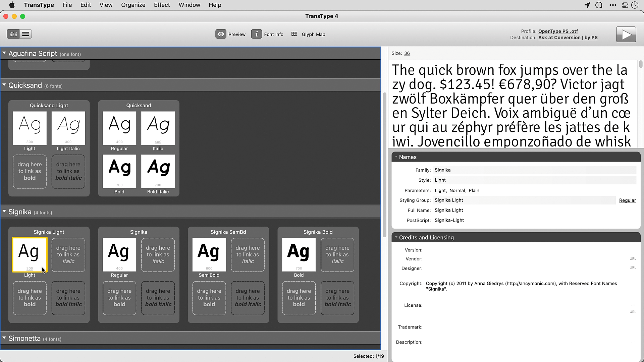Click the font list vertical scrollbar
The height and width of the screenshot is (362, 644).
384,164
